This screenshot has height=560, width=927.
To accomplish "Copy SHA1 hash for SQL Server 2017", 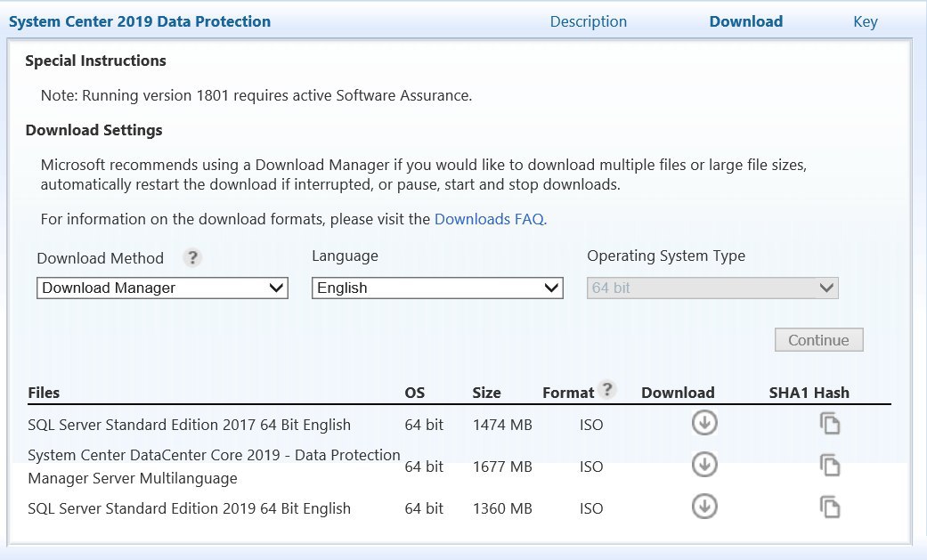I will [x=829, y=424].
